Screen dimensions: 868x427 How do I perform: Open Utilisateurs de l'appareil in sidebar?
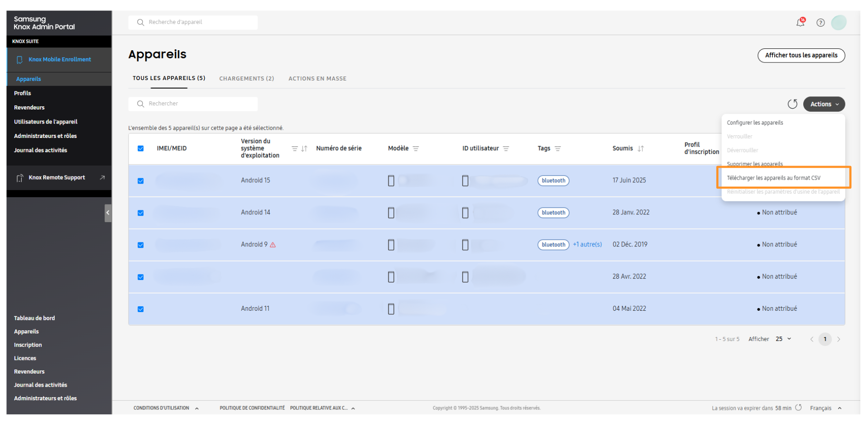(46, 122)
